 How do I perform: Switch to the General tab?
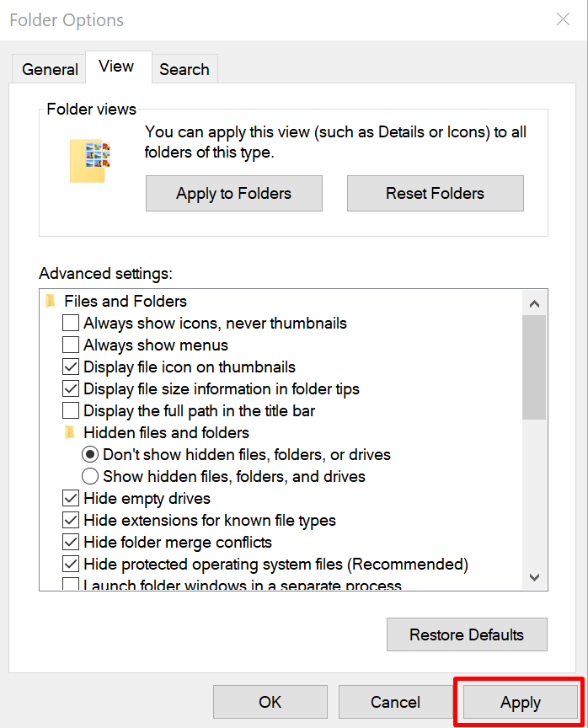pos(50,69)
